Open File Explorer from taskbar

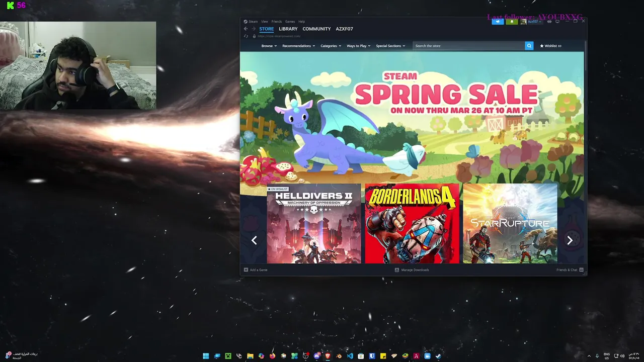(250, 356)
